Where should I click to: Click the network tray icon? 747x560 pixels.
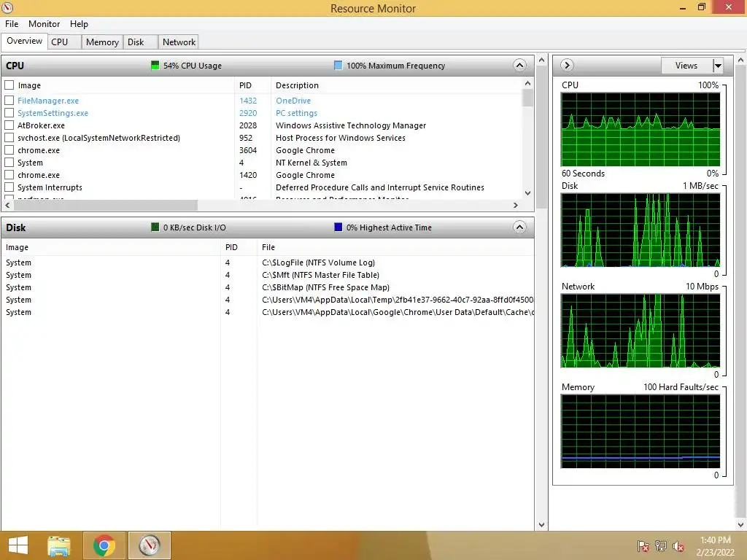[661, 546]
